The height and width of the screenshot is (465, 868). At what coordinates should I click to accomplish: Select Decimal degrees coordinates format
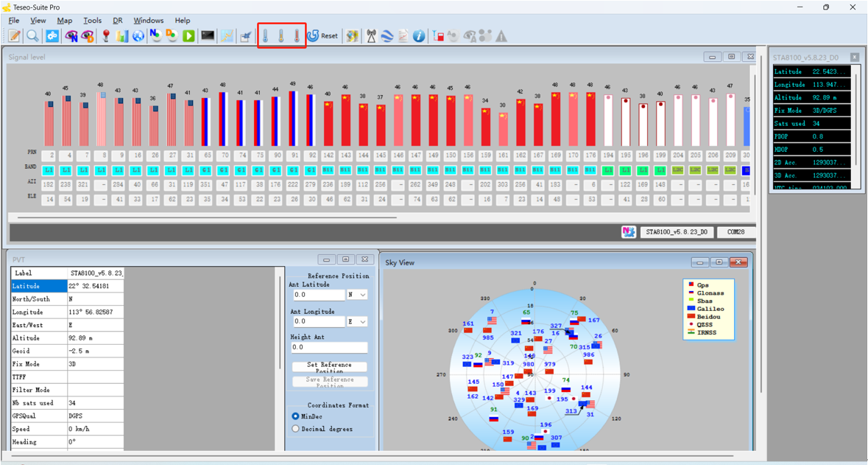(296, 429)
